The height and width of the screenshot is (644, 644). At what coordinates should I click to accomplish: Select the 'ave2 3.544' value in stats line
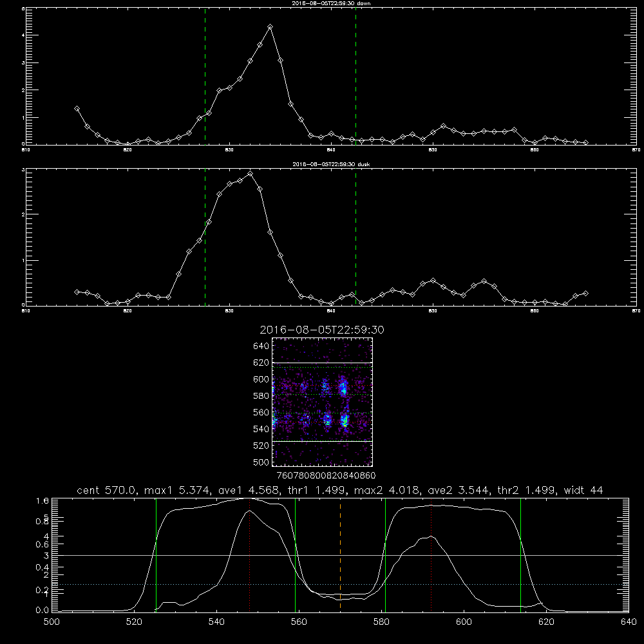point(459,490)
